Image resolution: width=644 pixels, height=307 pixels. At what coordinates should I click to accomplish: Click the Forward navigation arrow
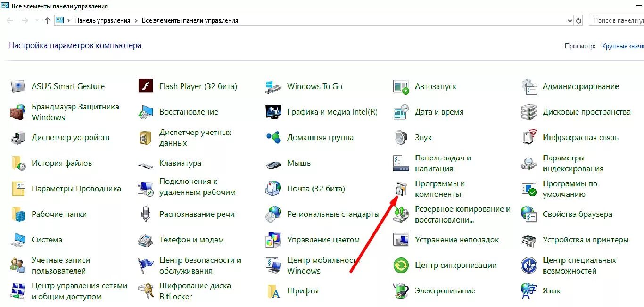tap(25, 20)
